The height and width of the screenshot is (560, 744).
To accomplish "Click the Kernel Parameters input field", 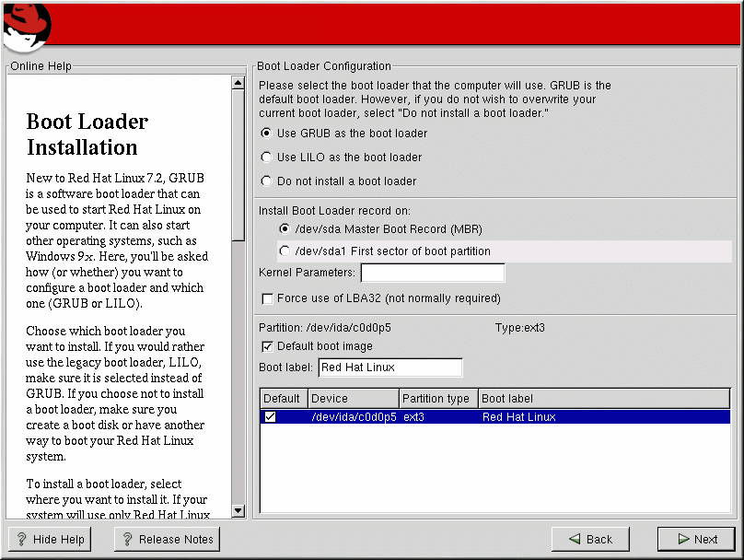I will click(433, 273).
